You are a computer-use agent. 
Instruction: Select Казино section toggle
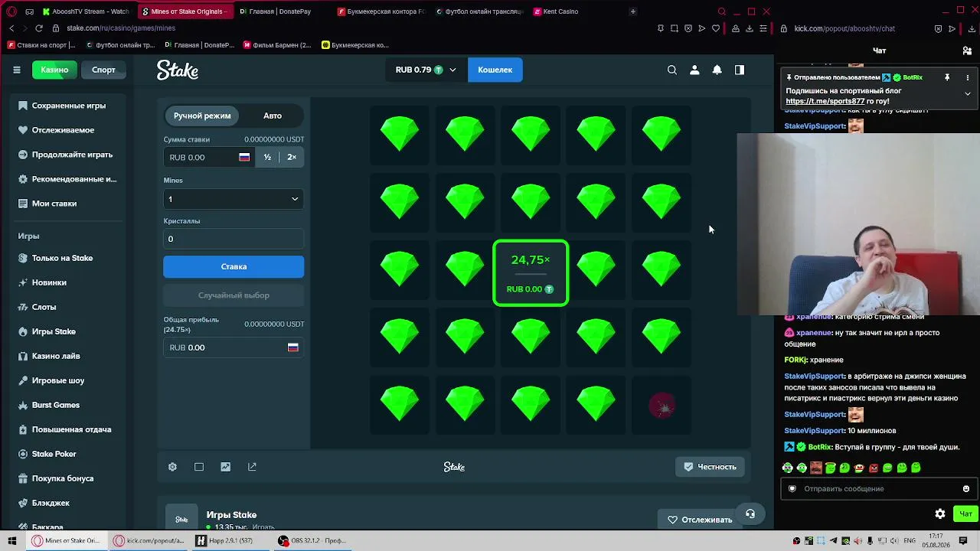point(54,70)
